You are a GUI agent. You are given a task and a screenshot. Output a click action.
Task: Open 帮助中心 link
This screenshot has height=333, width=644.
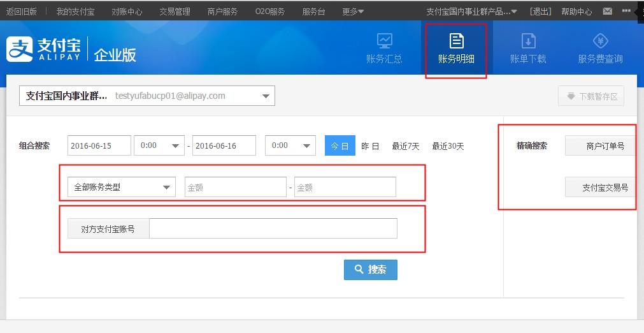[x=576, y=11]
